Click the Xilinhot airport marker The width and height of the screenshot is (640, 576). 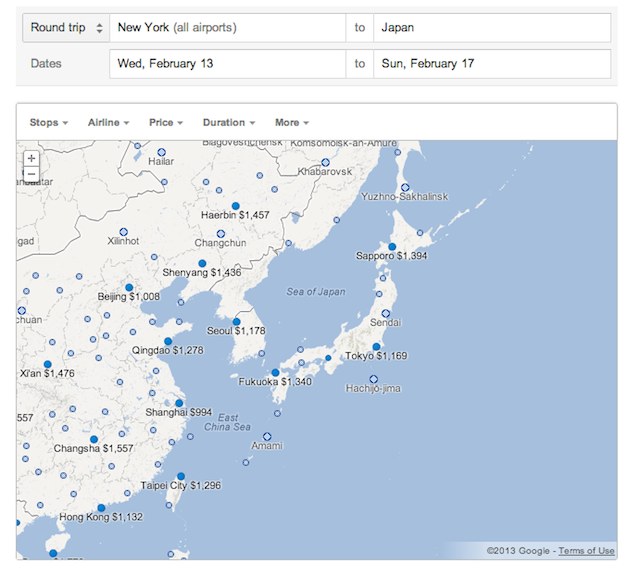coord(123,232)
